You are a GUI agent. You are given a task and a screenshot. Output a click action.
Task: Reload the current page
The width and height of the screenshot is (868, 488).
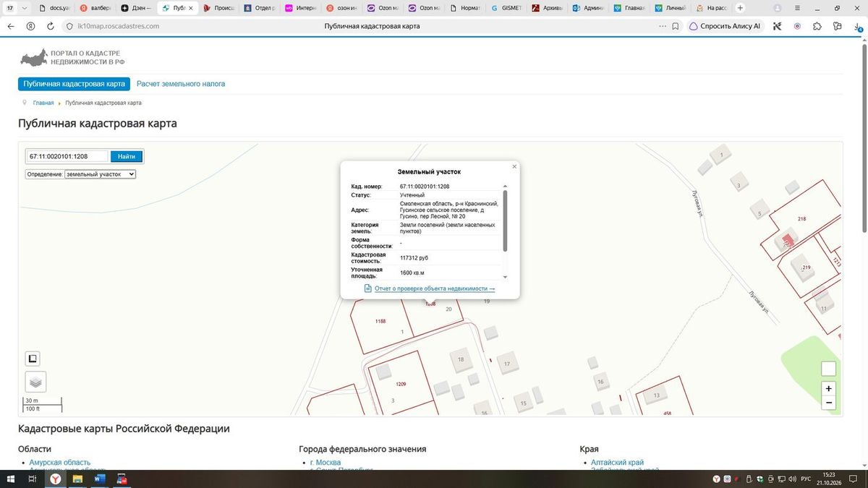tap(51, 26)
